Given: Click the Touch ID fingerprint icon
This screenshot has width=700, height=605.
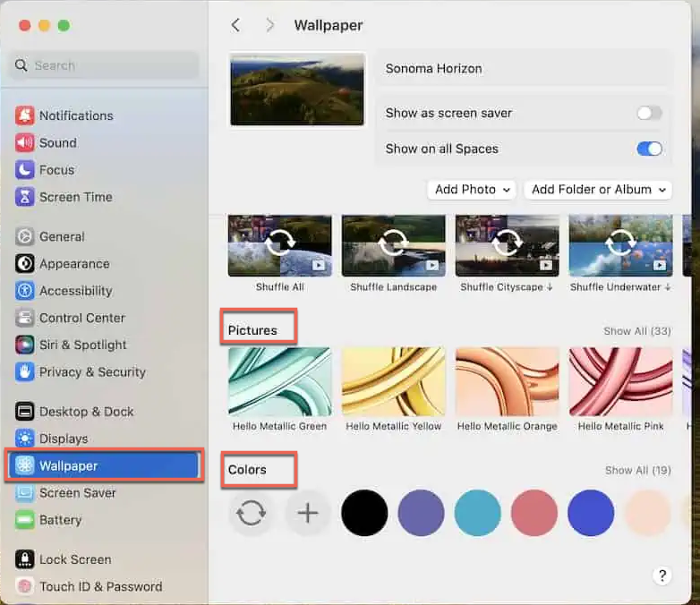Looking at the screenshot, I should [24, 586].
